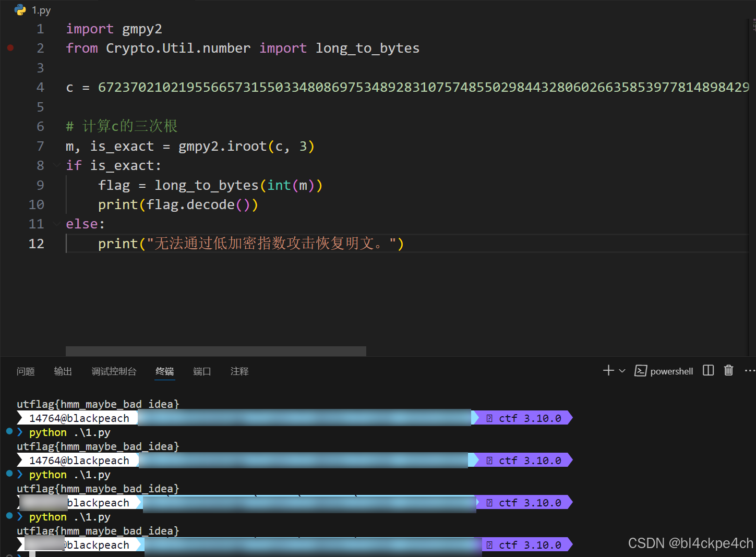Select the powershell entry in the terminal bar
The width and height of the screenshot is (756, 557).
coord(671,371)
